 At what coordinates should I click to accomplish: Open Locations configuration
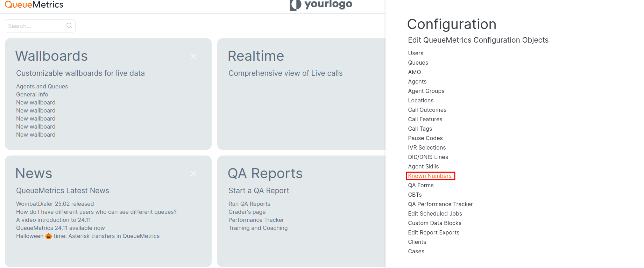coord(421,100)
